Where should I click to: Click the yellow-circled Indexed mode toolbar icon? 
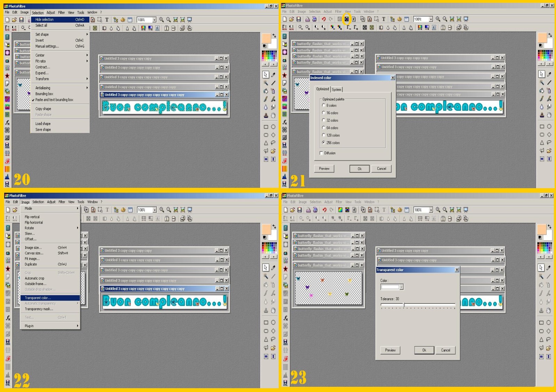[346, 19]
